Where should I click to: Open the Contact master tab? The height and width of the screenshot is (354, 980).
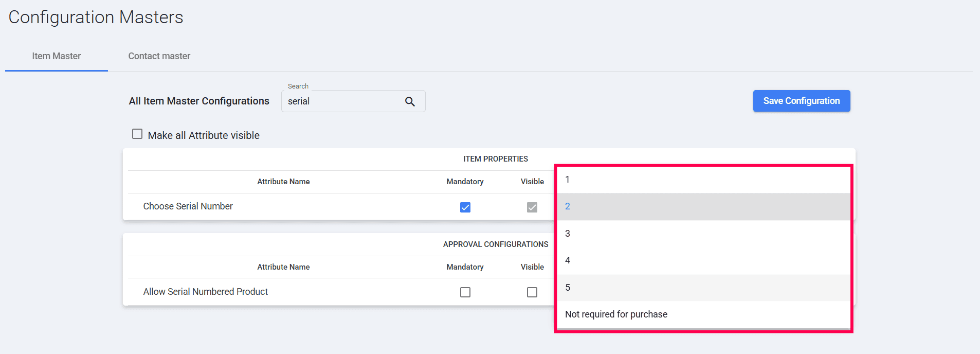point(159,56)
